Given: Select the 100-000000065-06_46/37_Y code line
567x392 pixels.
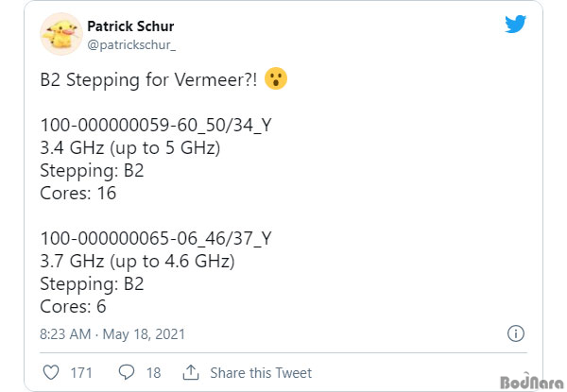Looking at the screenshot, I should point(156,238).
